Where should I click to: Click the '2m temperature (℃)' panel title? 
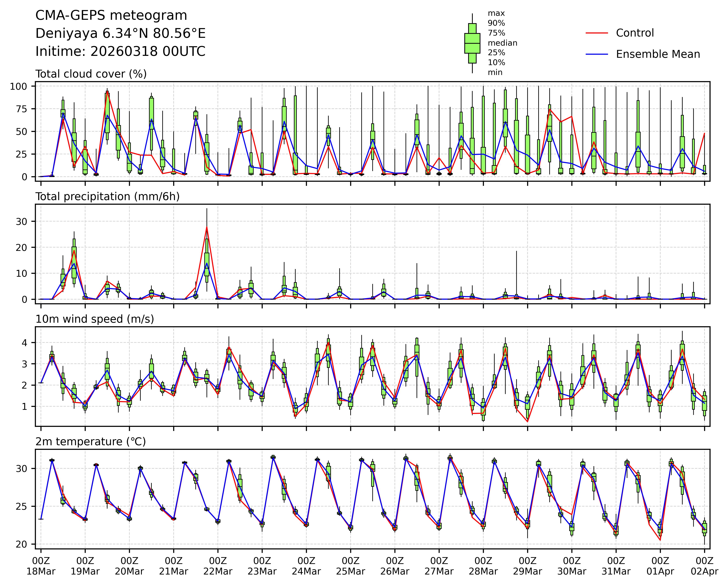pos(91,442)
